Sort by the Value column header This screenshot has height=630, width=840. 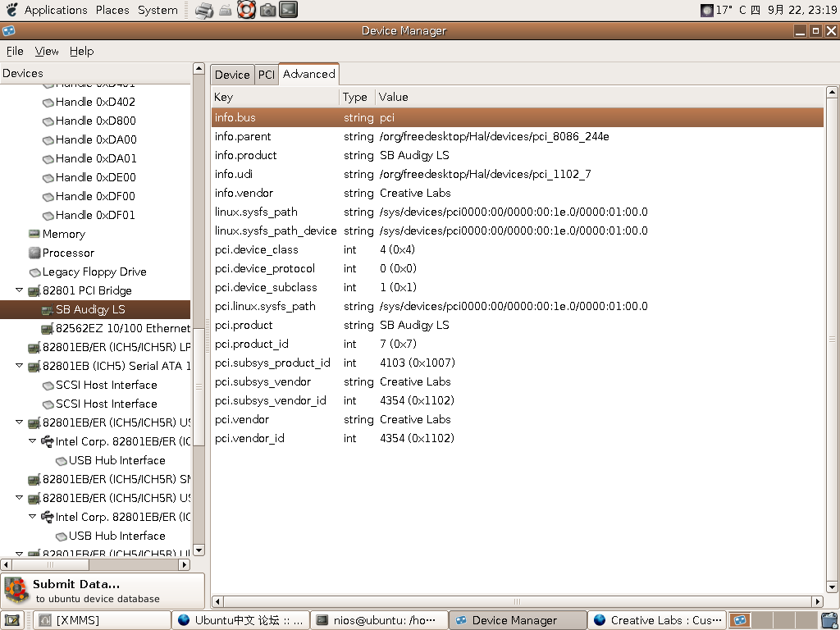click(x=600, y=97)
